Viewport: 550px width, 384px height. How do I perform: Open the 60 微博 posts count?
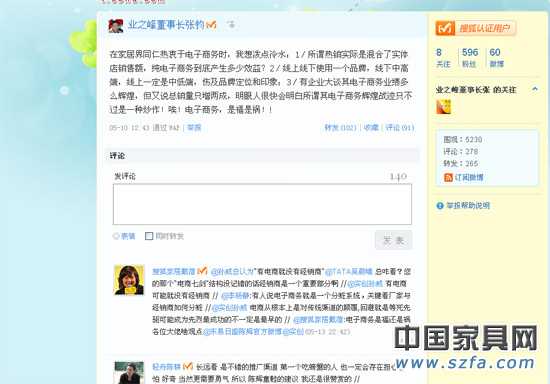(x=496, y=57)
